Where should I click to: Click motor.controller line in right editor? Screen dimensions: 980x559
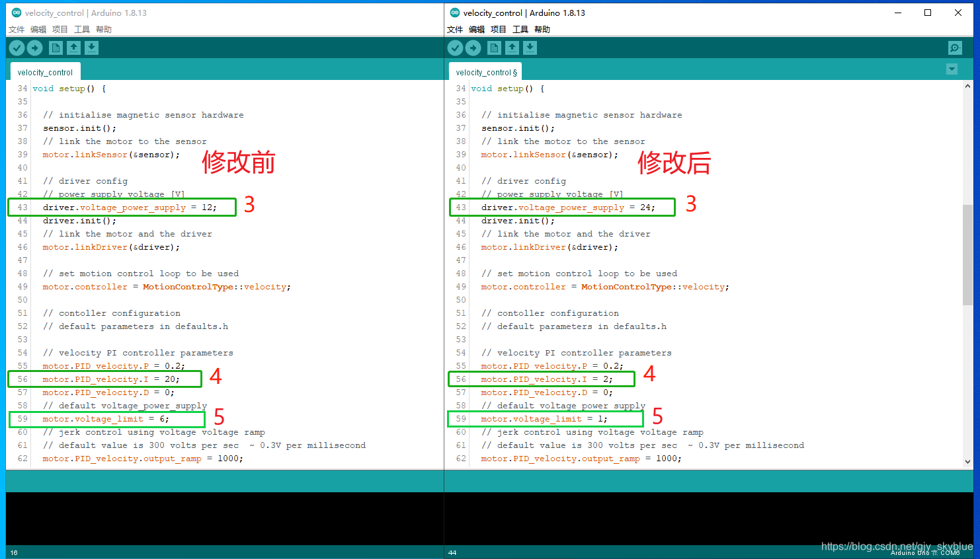click(x=605, y=287)
